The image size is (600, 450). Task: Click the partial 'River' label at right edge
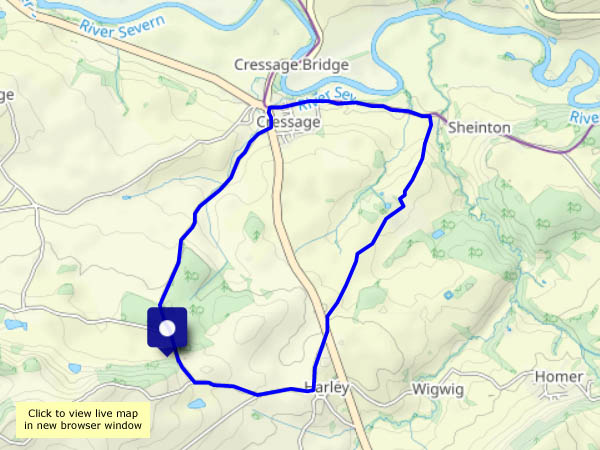tap(585, 117)
